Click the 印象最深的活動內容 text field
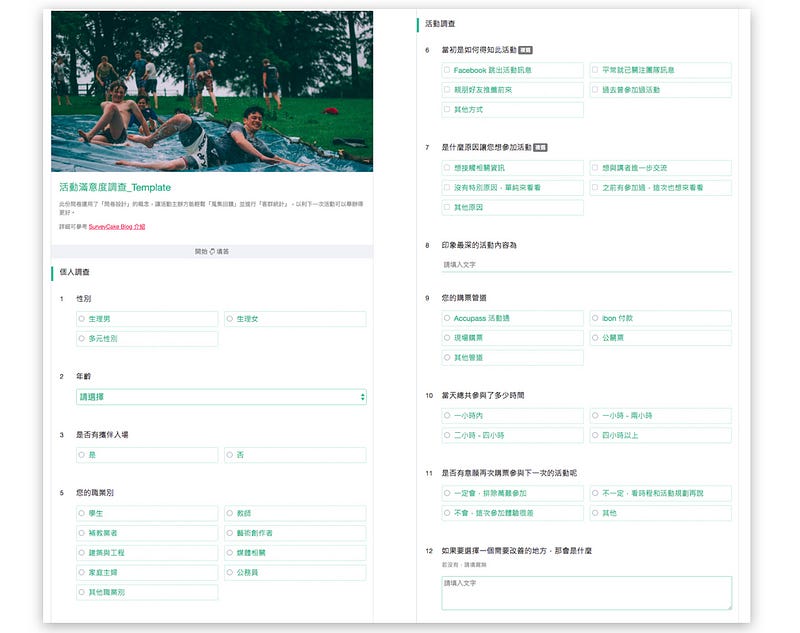Viewport: 800px width, 633px height. click(x=586, y=265)
